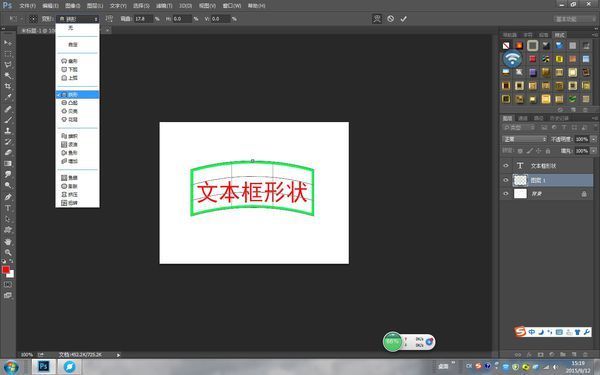Select the Rectangular Marquee tool

pyautogui.click(x=8, y=54)
